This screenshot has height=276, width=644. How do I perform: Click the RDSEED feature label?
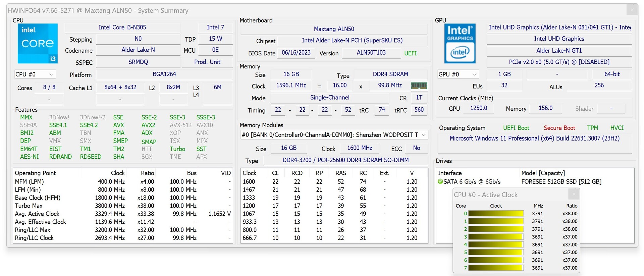click(91, 157)
